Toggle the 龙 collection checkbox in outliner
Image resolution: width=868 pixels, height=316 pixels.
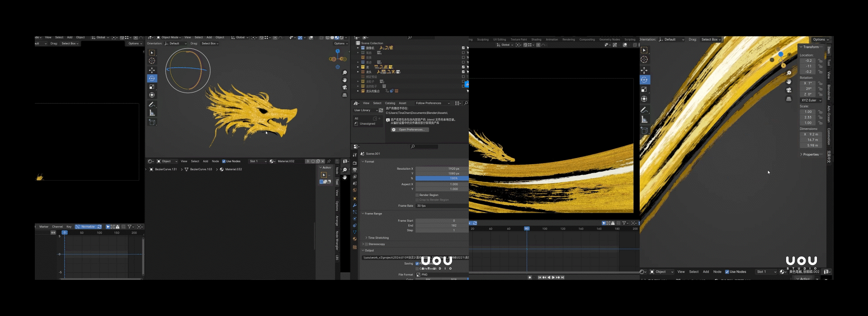463,67
